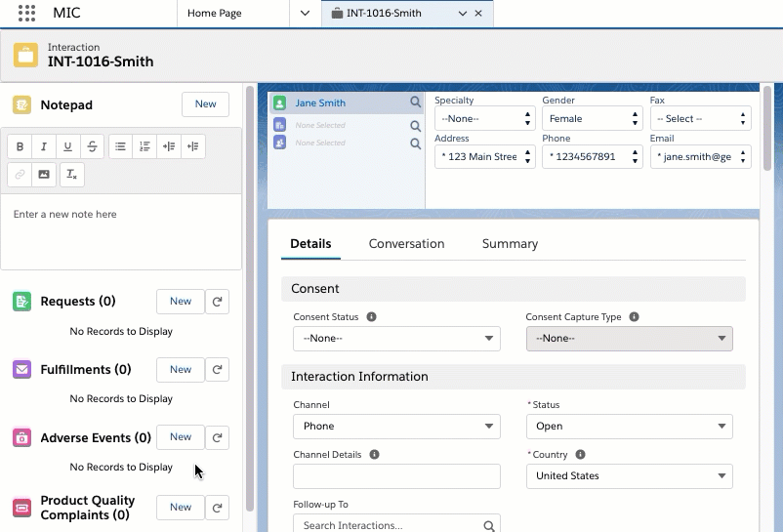Refresh the Adverse Events list
This screenshot has height=532, width=783.
point(218,437)
